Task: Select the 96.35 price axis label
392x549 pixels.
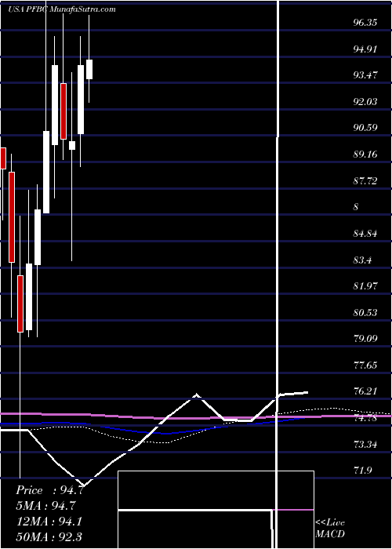Action: point(365,23)
